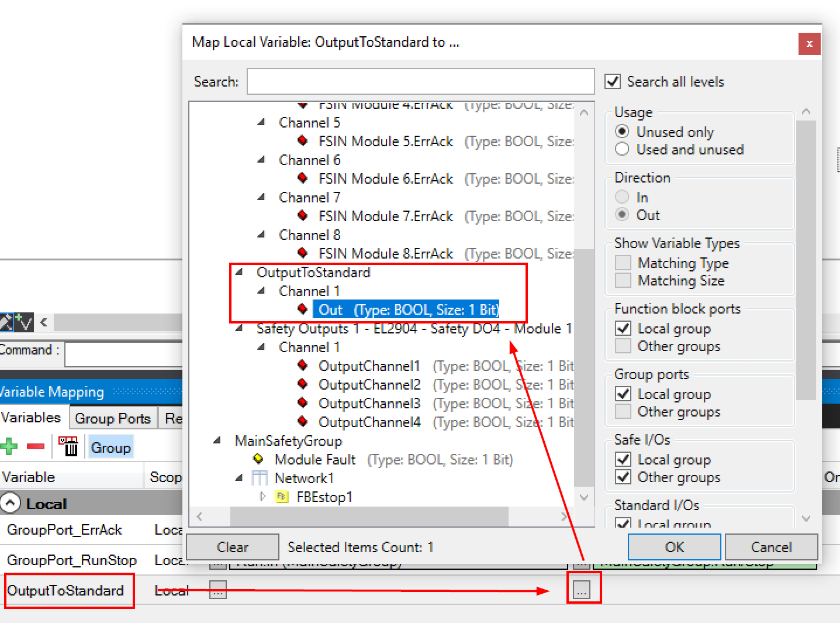Toggle Function block ports Local group checkbox
This screenshot has width=840, height=623.
[623, 328]
